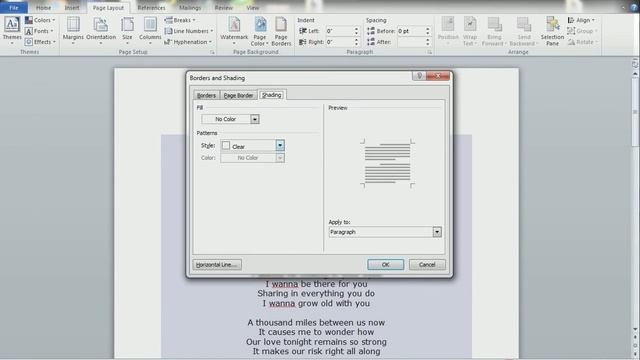Click the Indent Left input field
640x360 pixels.
(339, 31)
